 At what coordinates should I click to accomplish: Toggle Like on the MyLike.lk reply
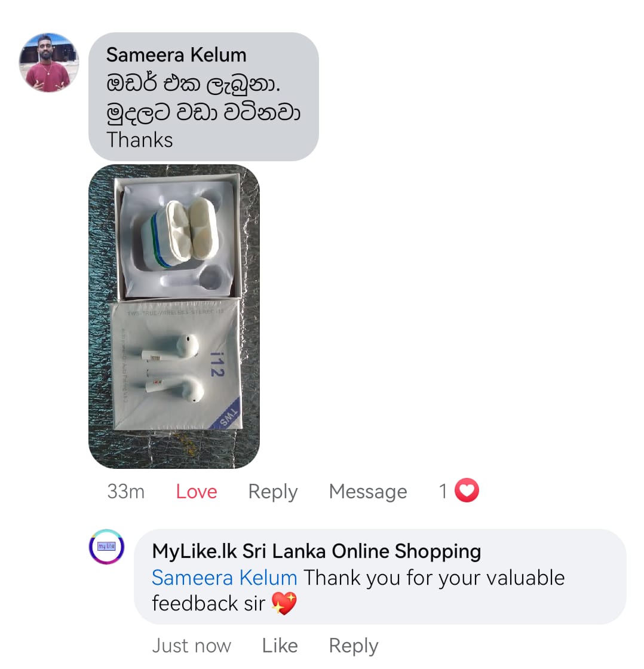[280, 646]
